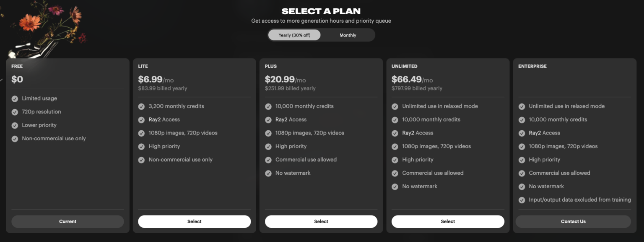Switch billing to Yearly (30% off)
Screen dimensions: 644x242
click(294, 35)
